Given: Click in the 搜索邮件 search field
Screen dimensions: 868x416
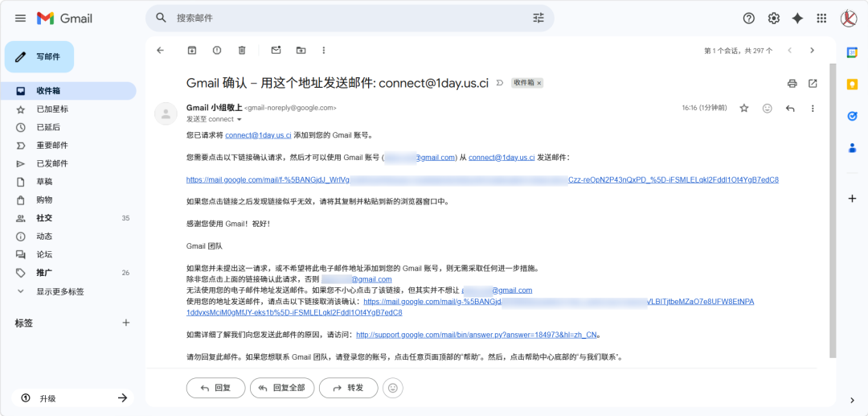Looking at the screenshot, I should click(x=349, y=18).
